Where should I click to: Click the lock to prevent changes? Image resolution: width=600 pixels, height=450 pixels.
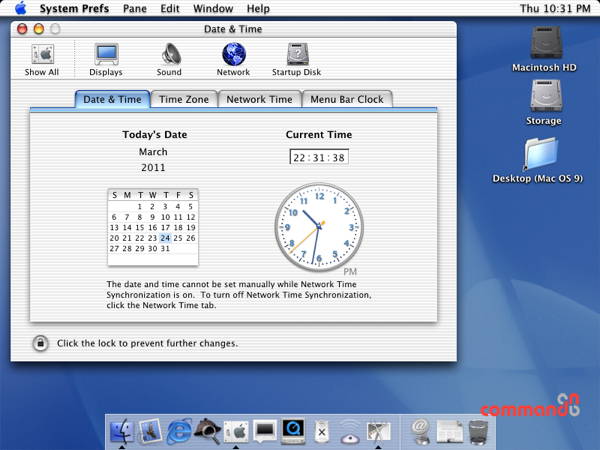[x=41, y=343]
